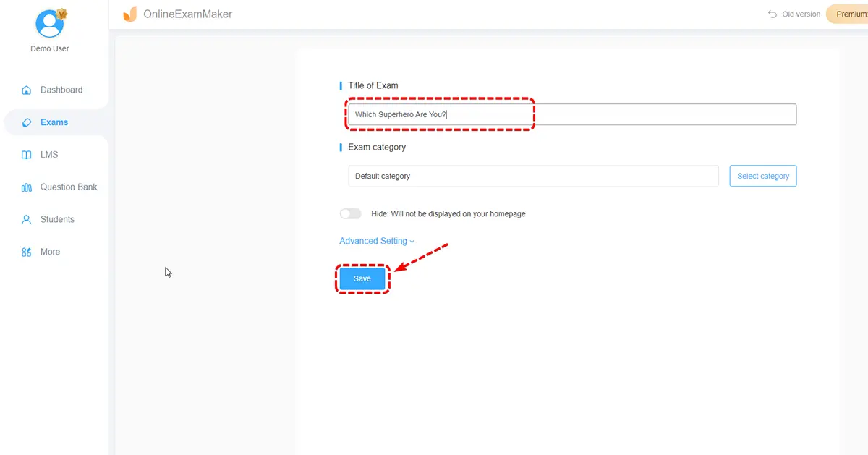Expand the Advanced Setting section
This screenshot has width=868, height=455.
[x=376, y=241]
